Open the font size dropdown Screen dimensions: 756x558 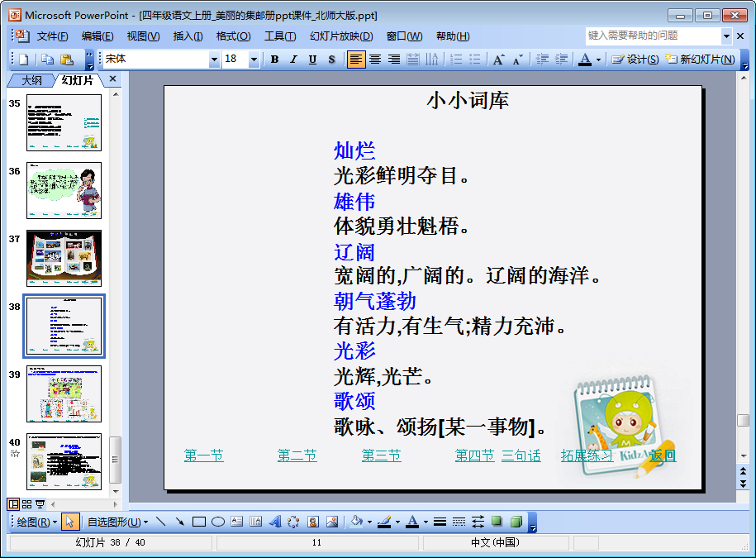pyautogui.click(x=254, y=60)
